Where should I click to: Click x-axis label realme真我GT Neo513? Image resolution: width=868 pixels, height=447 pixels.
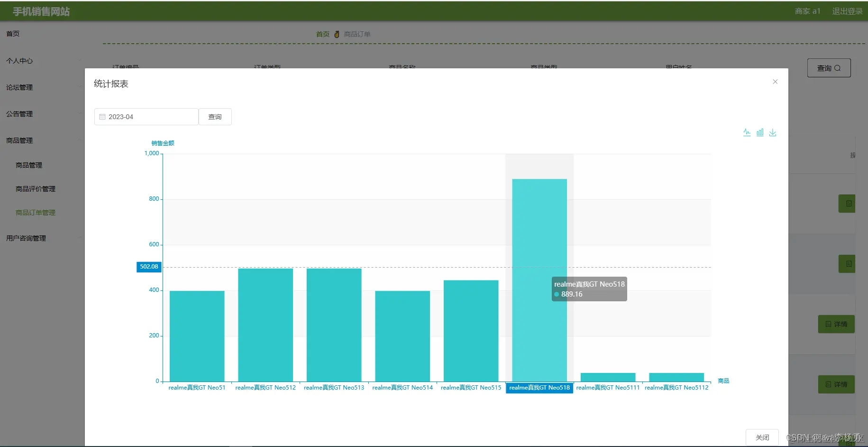pos(334,388)
